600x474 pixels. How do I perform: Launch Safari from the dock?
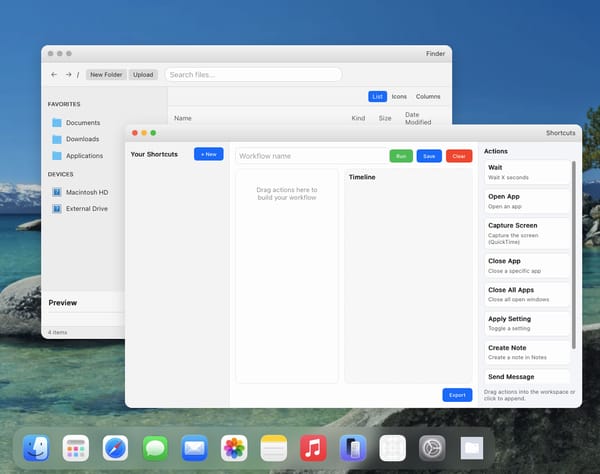point(115,448)
